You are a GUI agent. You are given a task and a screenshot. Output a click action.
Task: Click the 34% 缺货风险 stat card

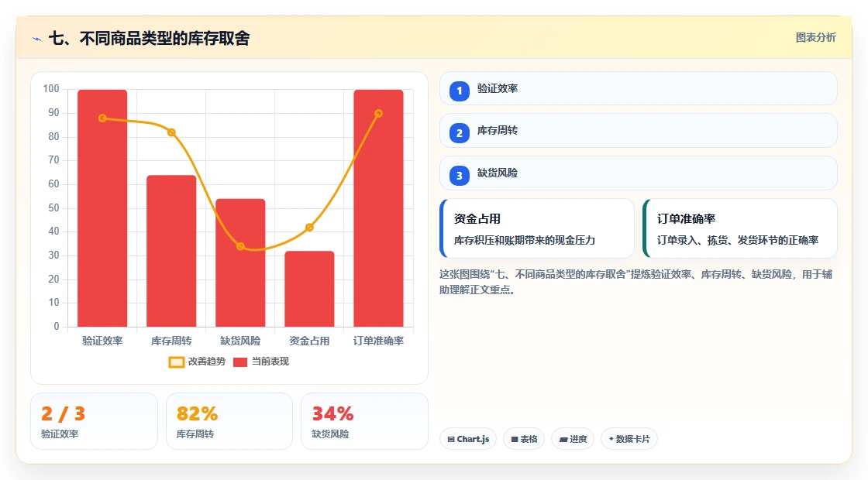pos(364,421)
